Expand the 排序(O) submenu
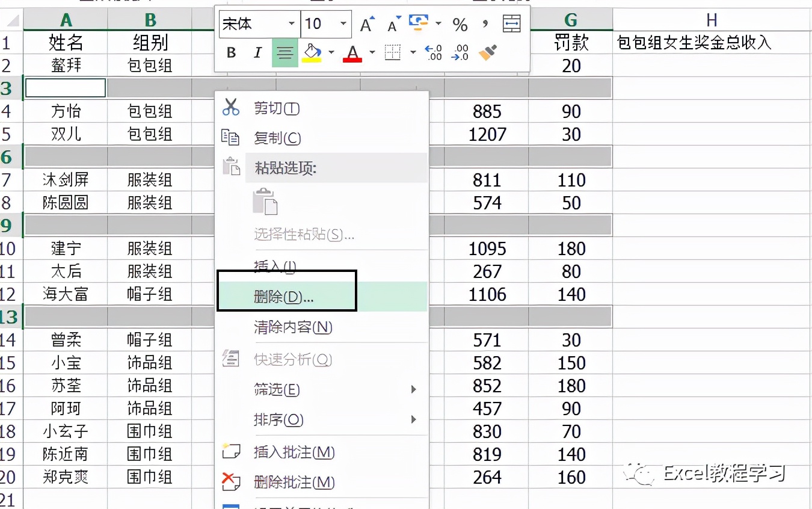 (x=413, y=419)
